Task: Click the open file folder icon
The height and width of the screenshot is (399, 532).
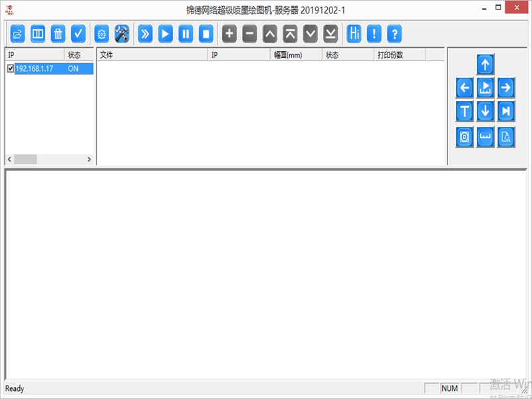Action: [18, 33]
